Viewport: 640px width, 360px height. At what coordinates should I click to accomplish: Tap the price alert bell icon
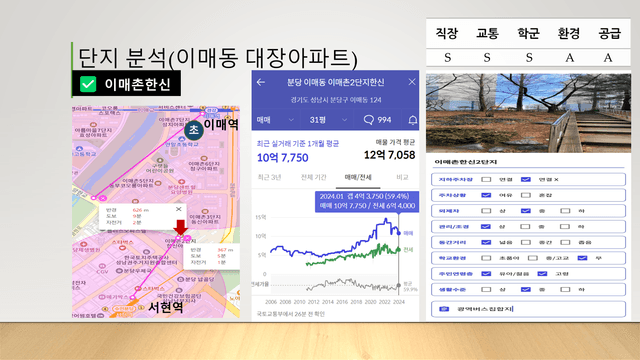click(413, 120)
